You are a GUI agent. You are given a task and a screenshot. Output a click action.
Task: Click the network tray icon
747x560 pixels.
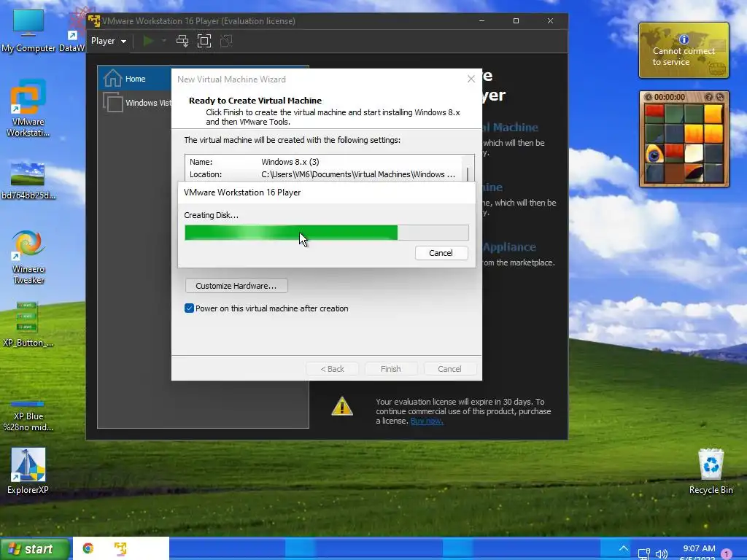click(x=644, y=554)
